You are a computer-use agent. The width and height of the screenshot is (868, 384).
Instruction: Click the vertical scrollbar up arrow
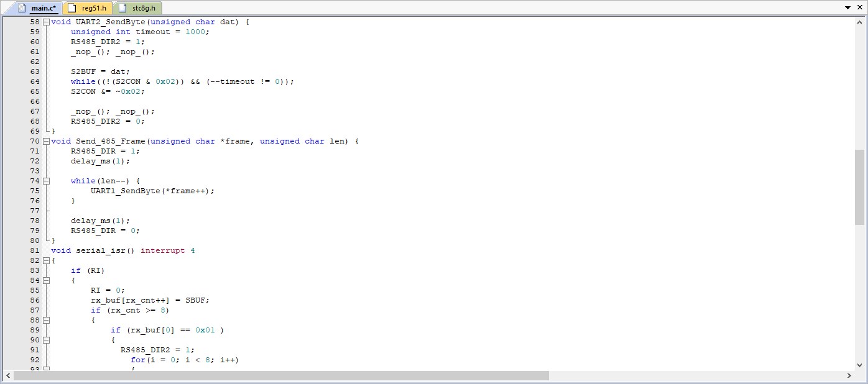pos(859,21)
